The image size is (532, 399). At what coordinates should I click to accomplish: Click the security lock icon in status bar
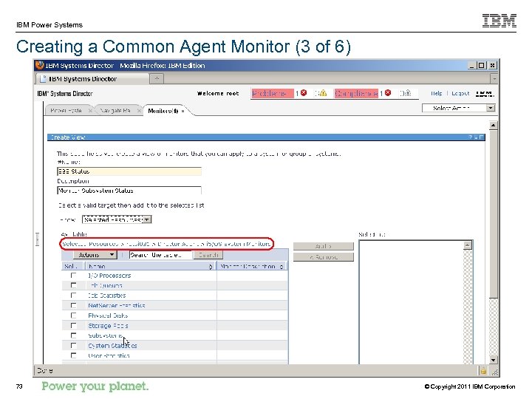tap(483, 371)
